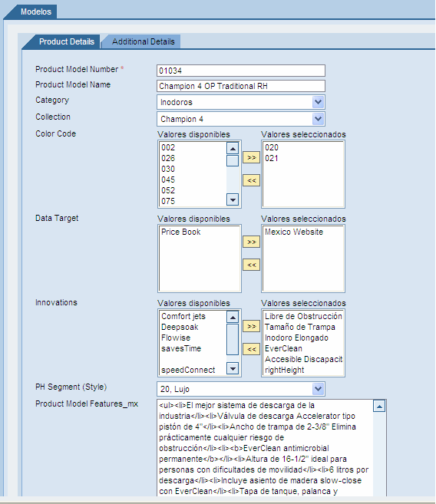The image size is (436, 504).
Task: Switch to the Additional Details tab
Action: [143, 41]
